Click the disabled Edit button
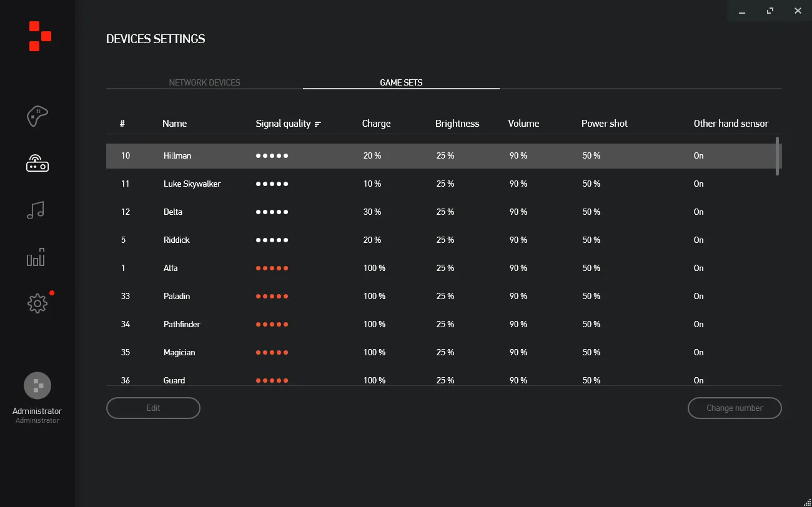Image resolution: width=812 pixels, height=507 pixels. (153, 408)
